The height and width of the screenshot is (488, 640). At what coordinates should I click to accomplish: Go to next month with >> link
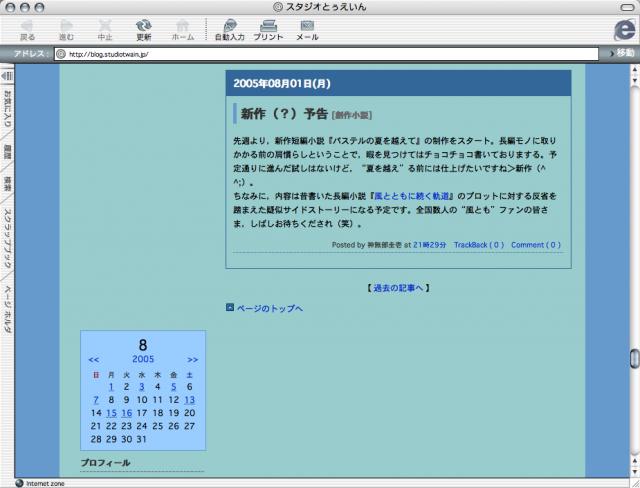(x=192, y=359)
